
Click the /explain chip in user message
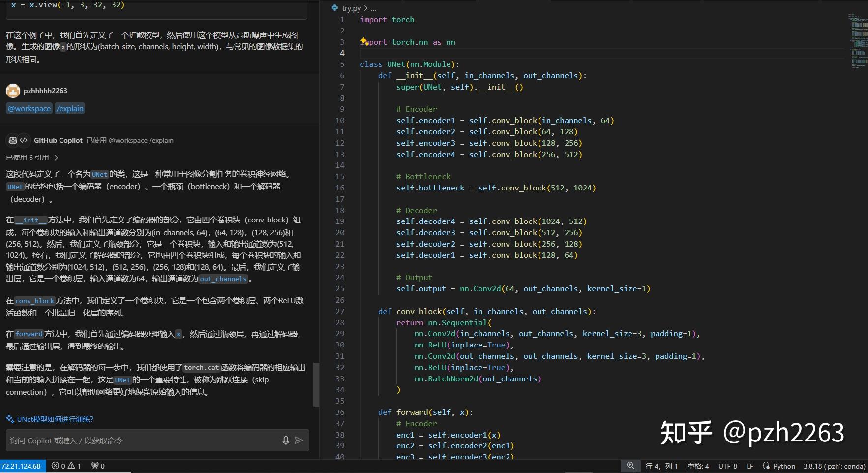pos(70,108)
